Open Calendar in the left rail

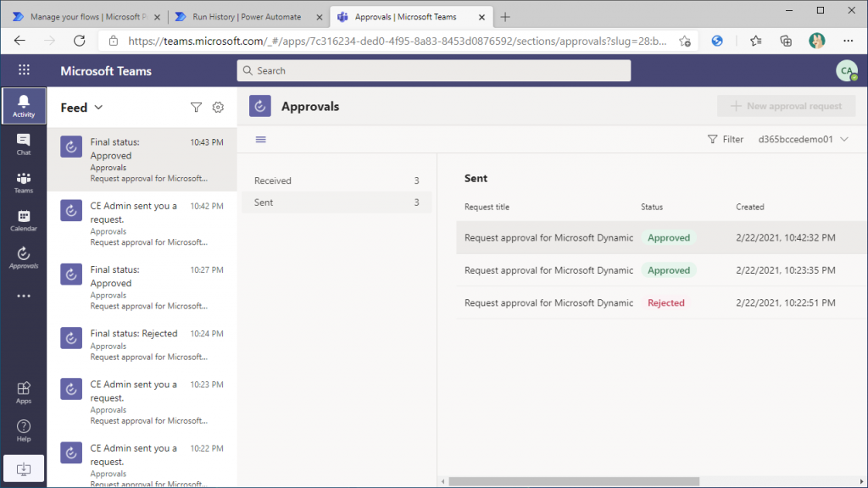[23, 220]
